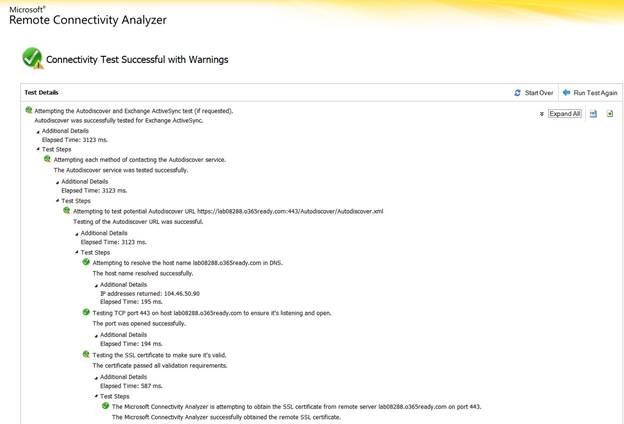This screenshot has height=424, width=624.
Task: Click the green check icon beside TCP port 443 test
Action: click(86, 312)
